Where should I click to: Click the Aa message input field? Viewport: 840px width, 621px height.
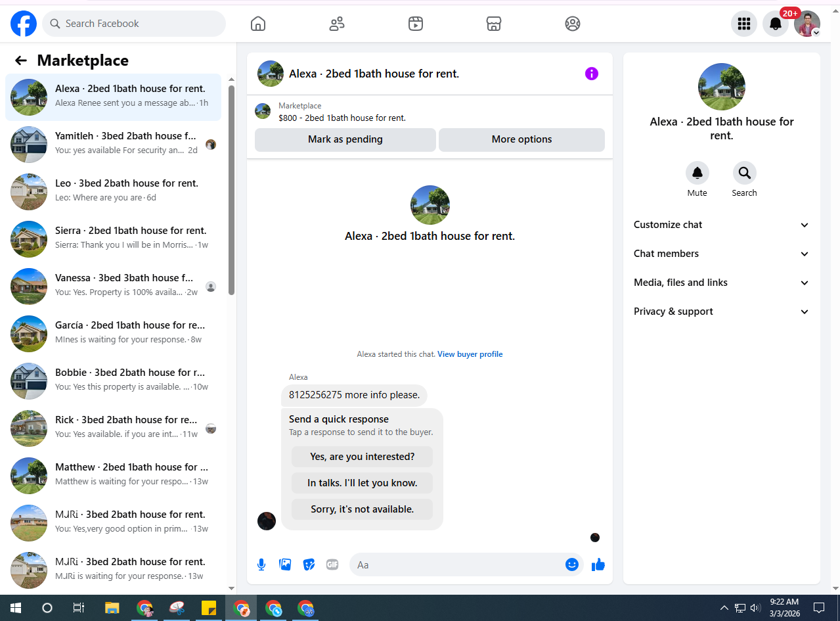click(x=460, y=564)
